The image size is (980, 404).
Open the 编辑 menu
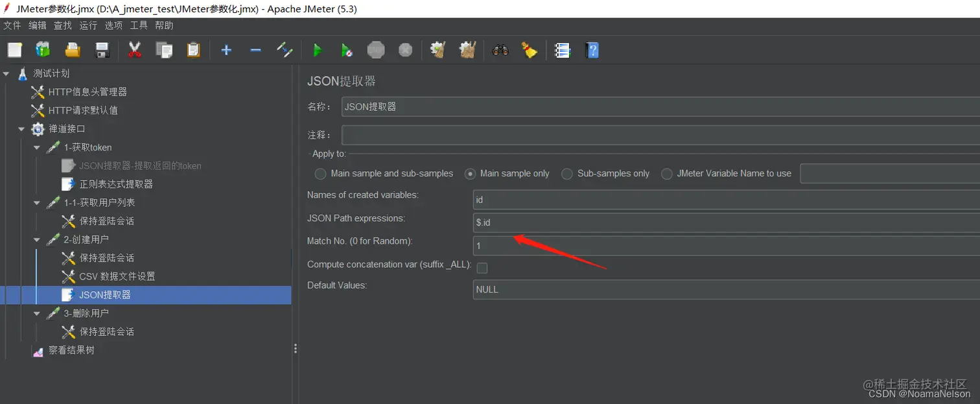(x=38, y=25)
